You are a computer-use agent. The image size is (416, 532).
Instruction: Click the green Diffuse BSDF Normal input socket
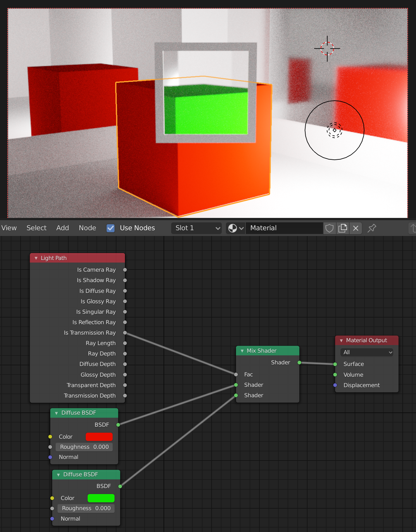(52, 519)
